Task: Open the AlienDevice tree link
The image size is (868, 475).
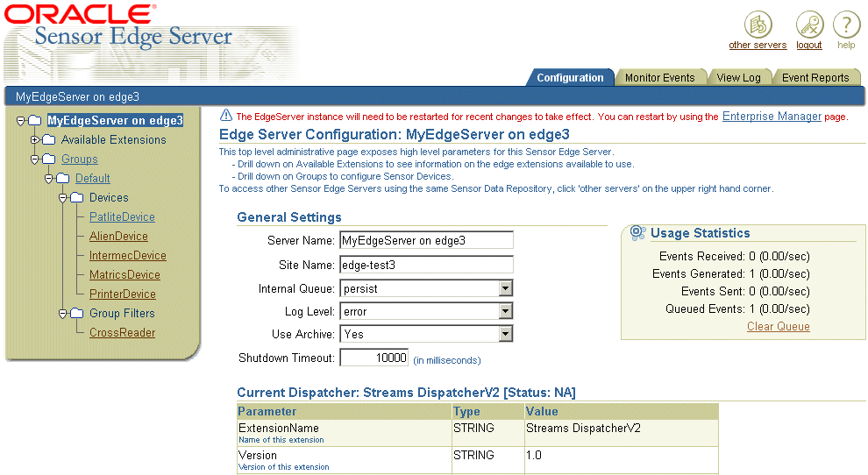Action: pos(118,237)
